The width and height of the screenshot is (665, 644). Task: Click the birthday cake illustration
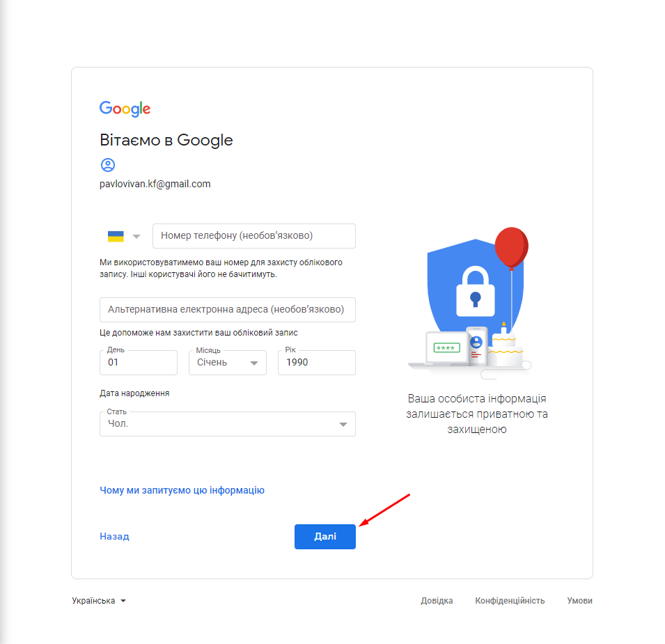click(x=505, y=345)
